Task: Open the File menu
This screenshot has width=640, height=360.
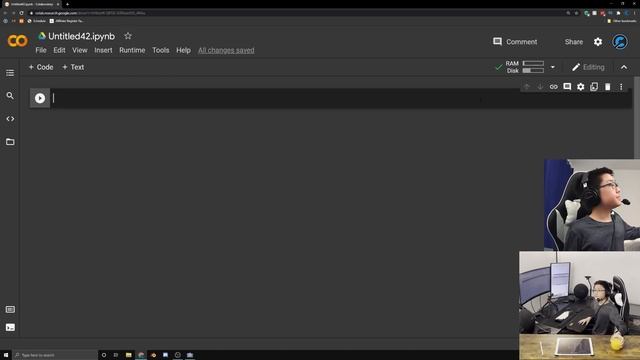Action: pyautogui.click(x=41, y=50)
